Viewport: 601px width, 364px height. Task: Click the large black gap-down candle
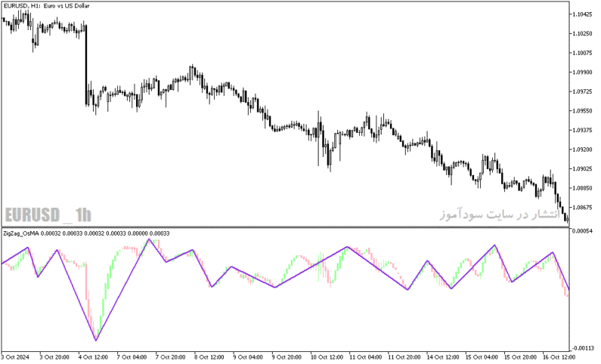point(86,65)
